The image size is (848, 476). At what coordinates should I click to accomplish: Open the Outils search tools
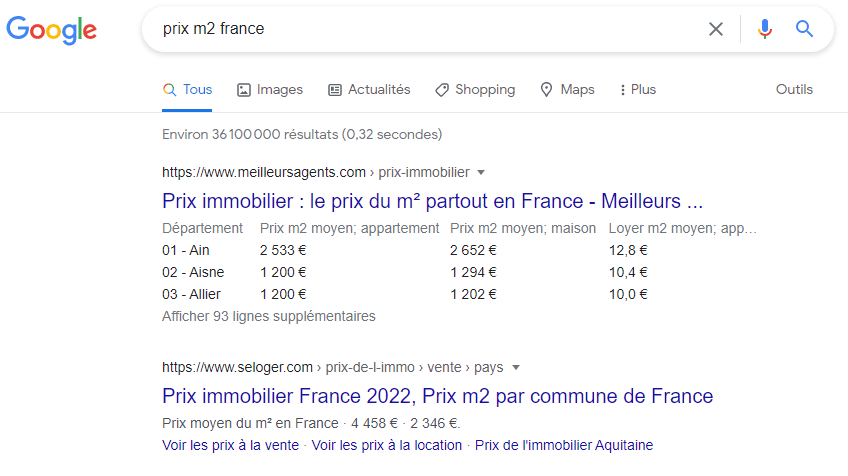click(x=794, y=90)
